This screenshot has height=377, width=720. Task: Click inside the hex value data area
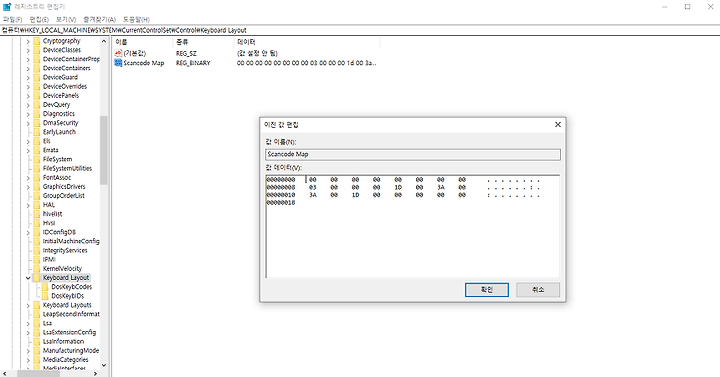413,226
